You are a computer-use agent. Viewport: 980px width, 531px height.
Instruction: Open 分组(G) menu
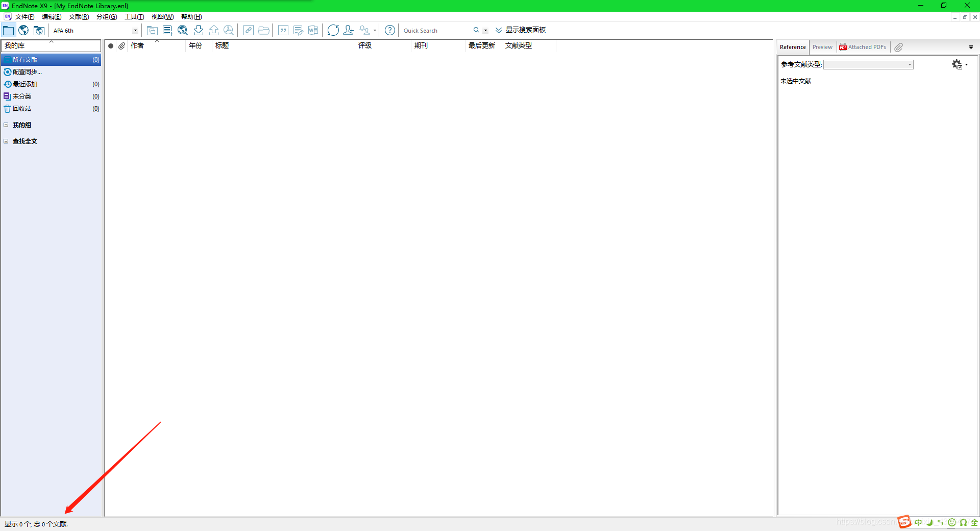tap(107, 17)
